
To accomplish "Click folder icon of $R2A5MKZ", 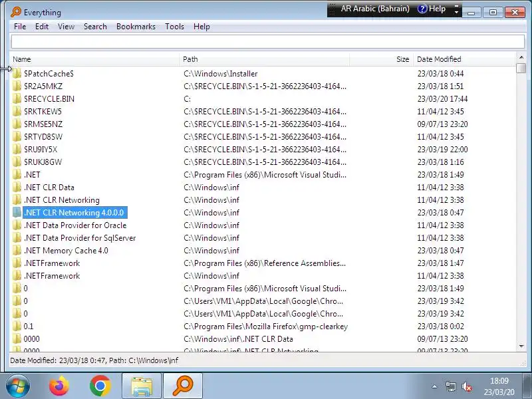I will [x=17, y=86].
